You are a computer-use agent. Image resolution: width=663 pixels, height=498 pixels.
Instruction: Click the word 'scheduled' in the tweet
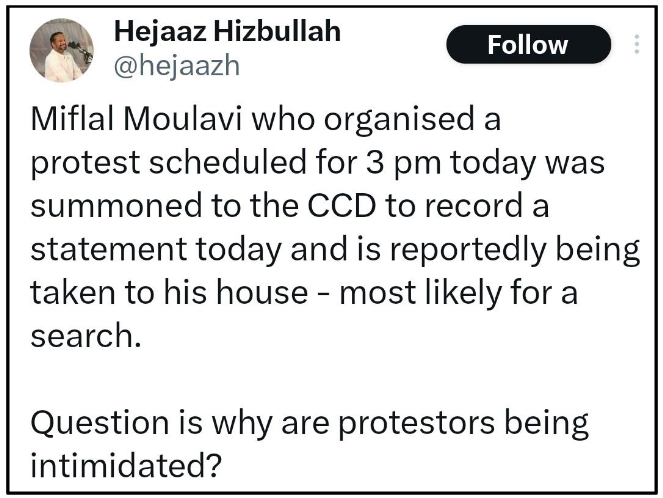tap(227, 162)
